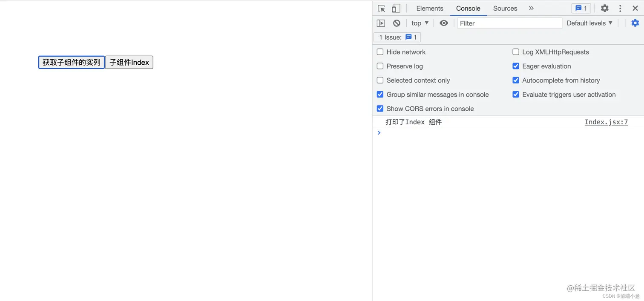
Task: Enable Hide network checkbox
Action: point(380,52)
